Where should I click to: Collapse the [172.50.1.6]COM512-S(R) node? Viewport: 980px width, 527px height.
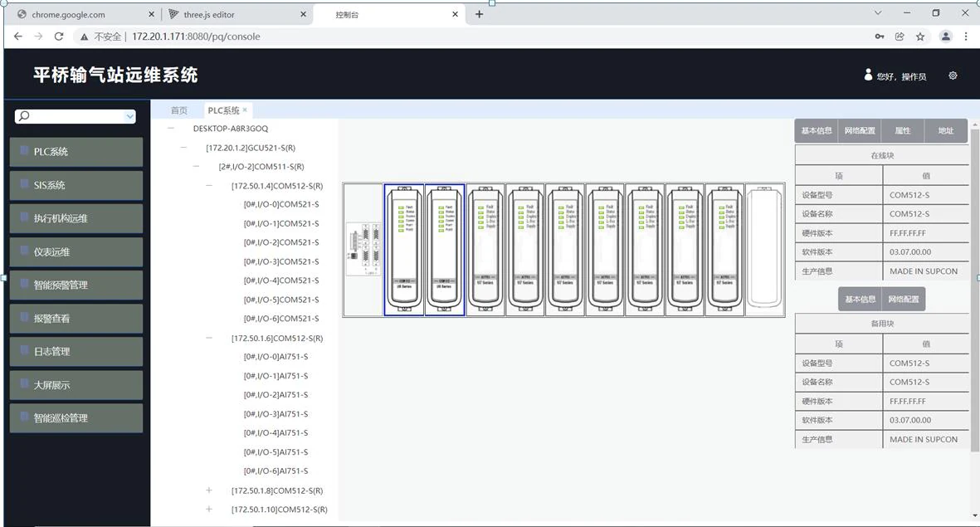pyautogui.click(x=209, y=339)
